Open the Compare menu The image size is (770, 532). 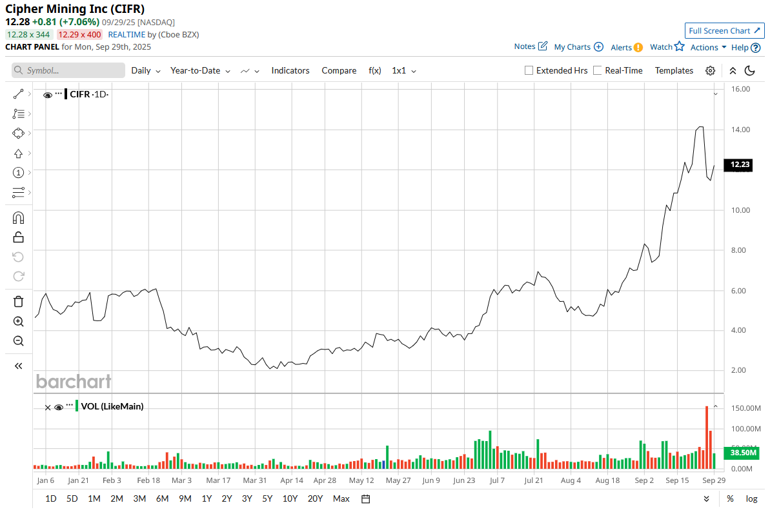339,71
